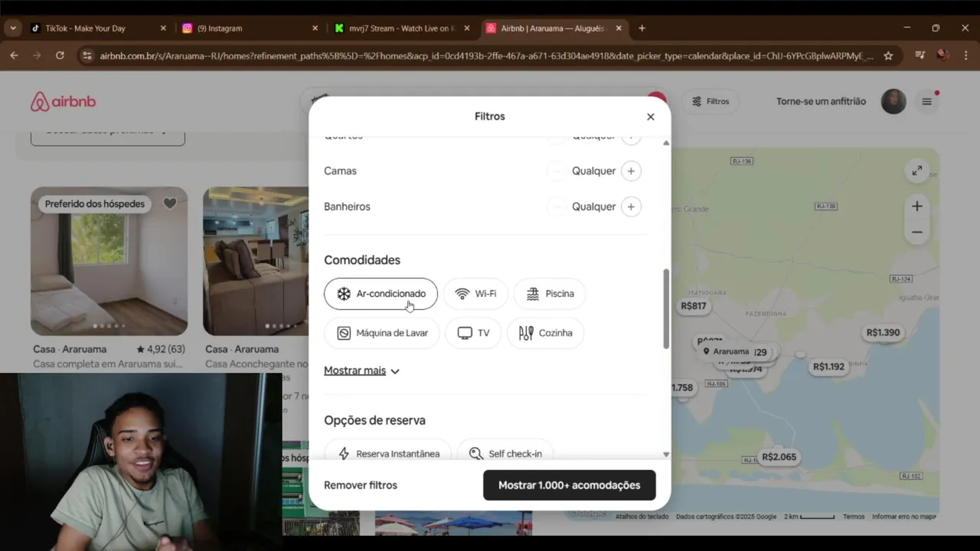Toggle Wi-Fi amenity filter
This screenshot has height=551, width=980.
[x=475, y=294]
